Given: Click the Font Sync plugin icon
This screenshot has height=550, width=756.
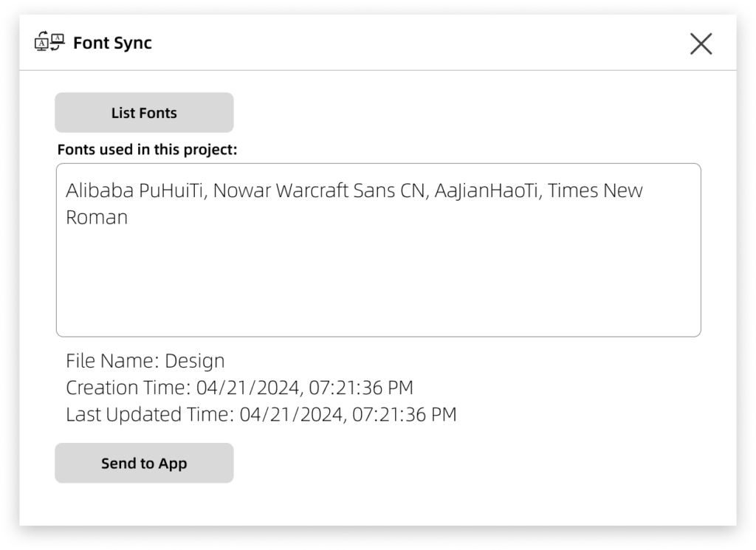Looking at the screenshot, I should pos(50,43).
